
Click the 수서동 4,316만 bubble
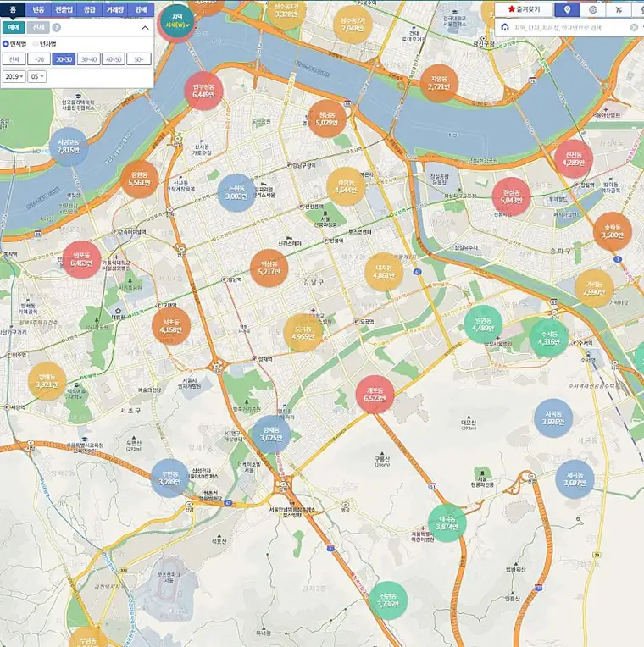point(549,338)
